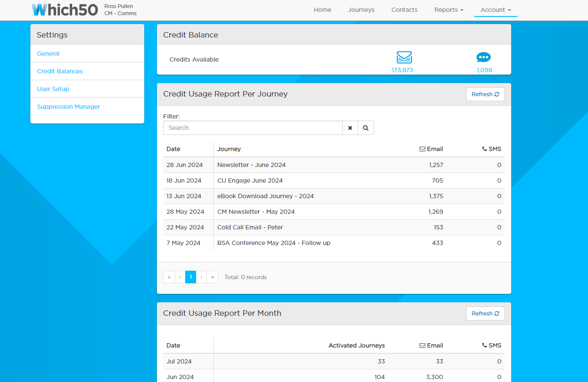Go to next page of records
The height and width of the screenshot is (382, 588).
[202, 277]
